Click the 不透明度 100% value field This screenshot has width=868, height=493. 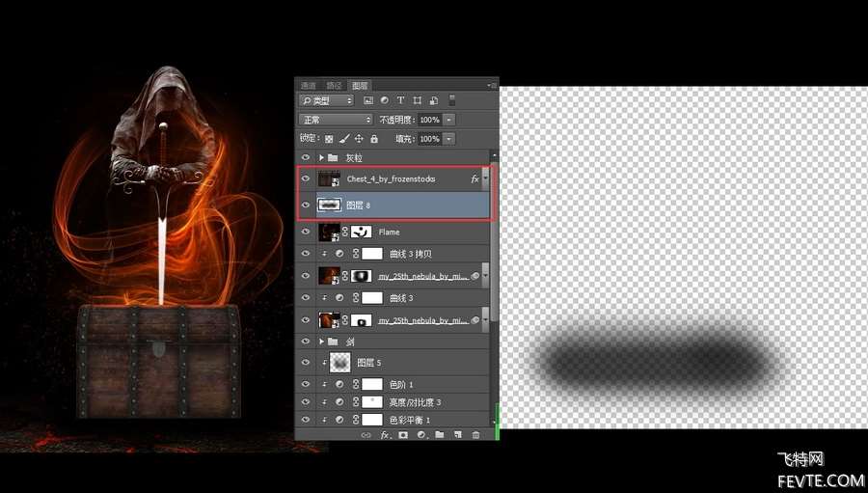pyautogui.click(x=430, y=120)
